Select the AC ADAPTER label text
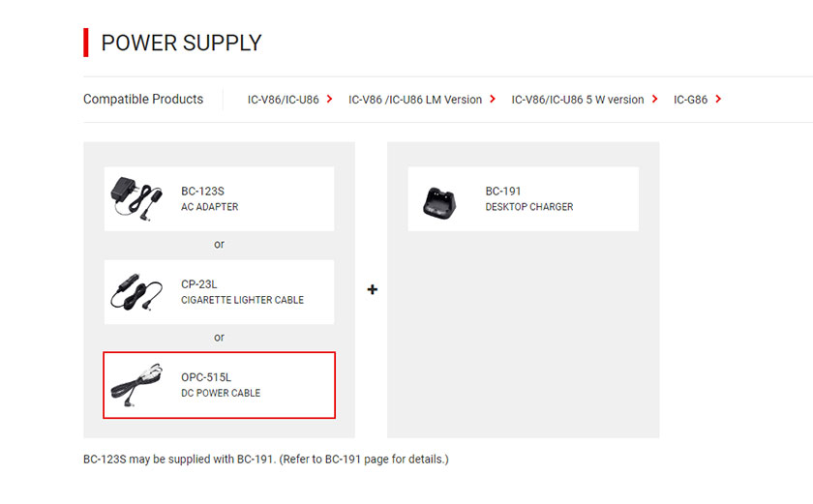This screenshot has width=813, height=504. point(209,207)
